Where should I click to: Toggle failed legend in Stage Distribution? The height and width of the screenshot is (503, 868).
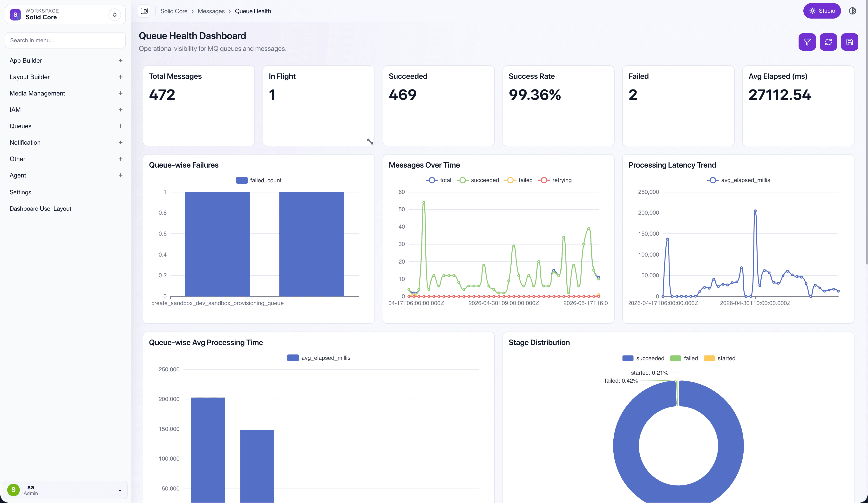pyautogui.click(x=684, y=358)
